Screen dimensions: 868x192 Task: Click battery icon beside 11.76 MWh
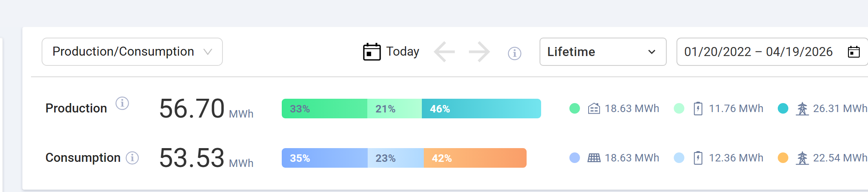tap(698, 109)
